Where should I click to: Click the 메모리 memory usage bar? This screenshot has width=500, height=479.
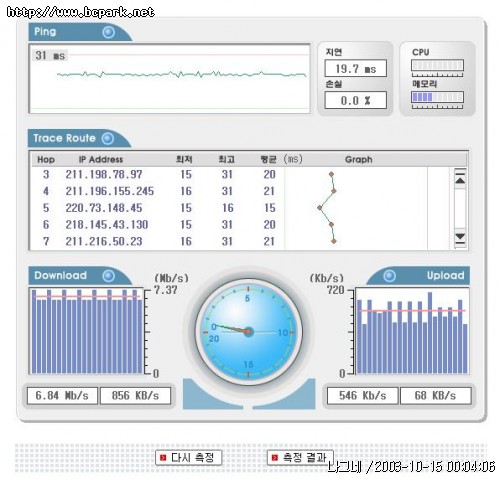tap(437, 97)
